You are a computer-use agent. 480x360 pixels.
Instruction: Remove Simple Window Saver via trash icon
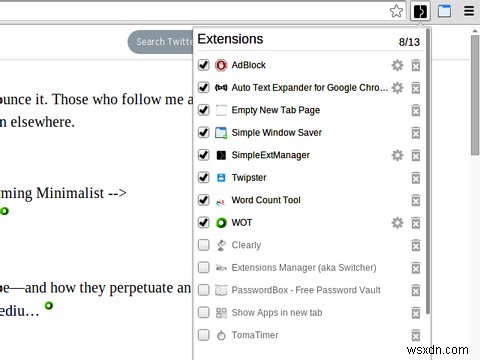[x=416, y=133]
